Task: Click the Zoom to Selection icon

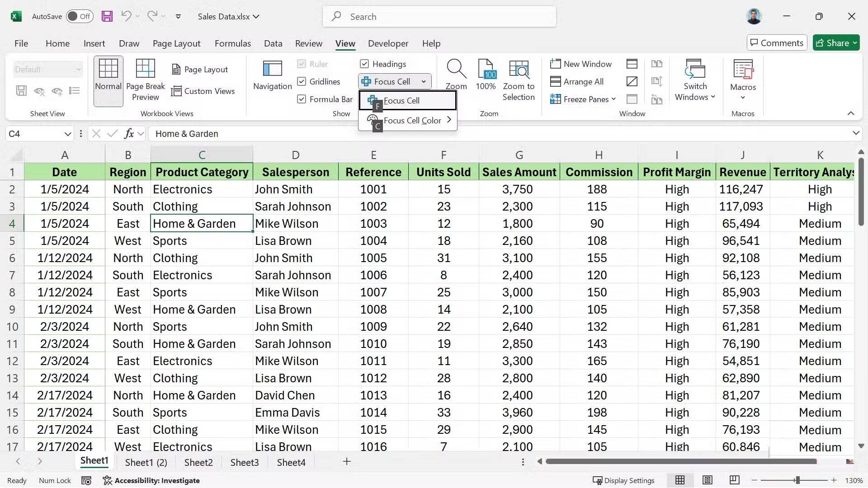Action: pyautogui.click(x=519, y=77)
